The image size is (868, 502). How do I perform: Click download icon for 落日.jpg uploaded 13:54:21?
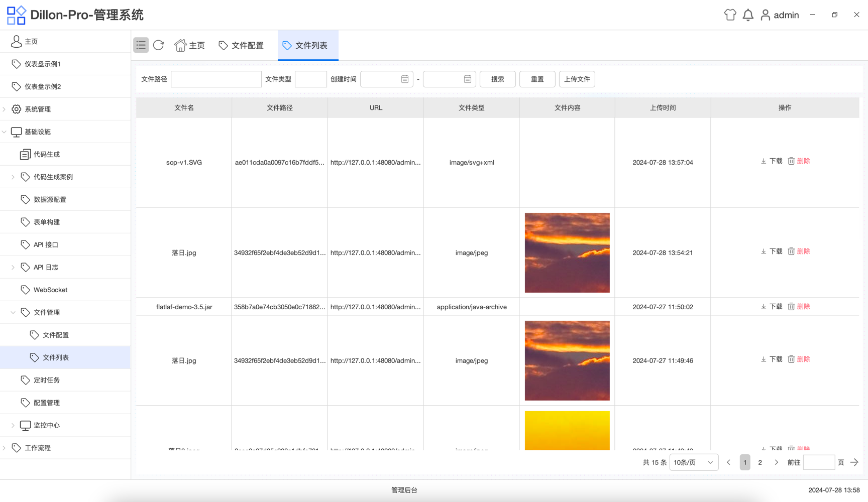[764, 252]
